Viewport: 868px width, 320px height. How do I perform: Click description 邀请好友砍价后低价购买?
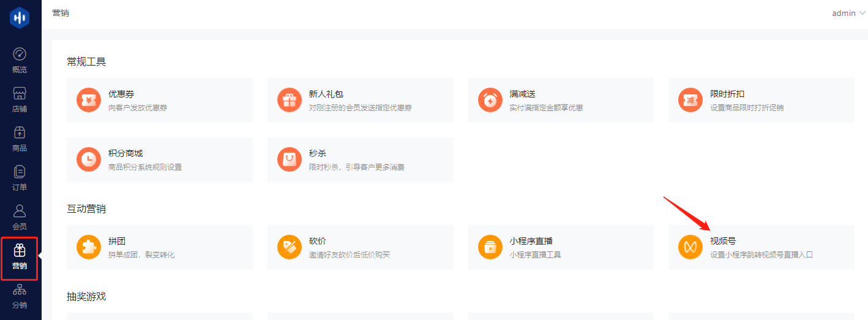350,255
